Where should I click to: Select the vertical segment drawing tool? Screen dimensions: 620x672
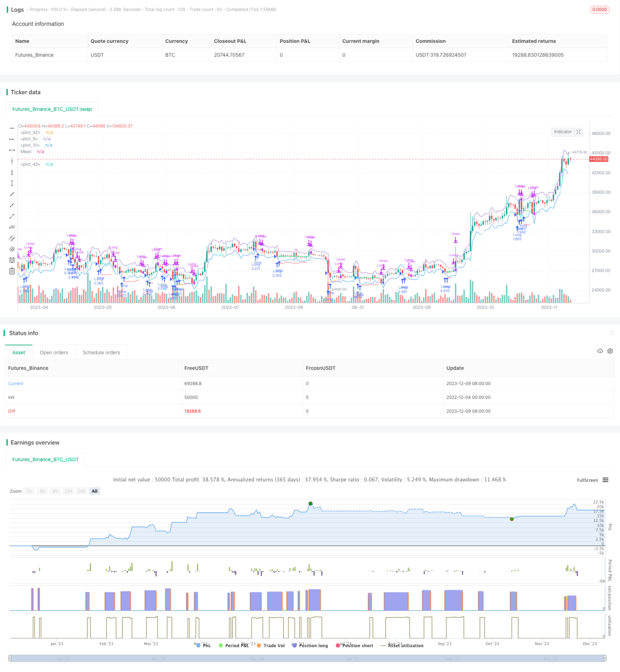click(12, 183)
